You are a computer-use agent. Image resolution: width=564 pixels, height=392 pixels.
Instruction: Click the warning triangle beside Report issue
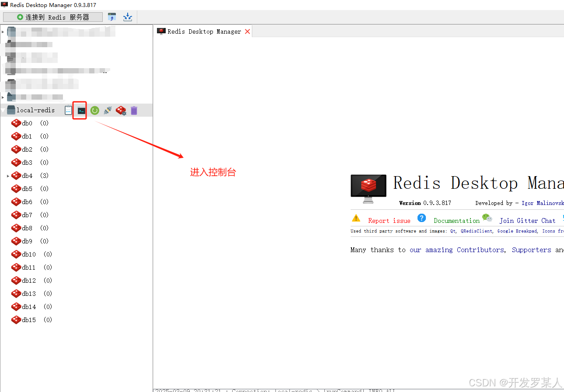(356, 218)
